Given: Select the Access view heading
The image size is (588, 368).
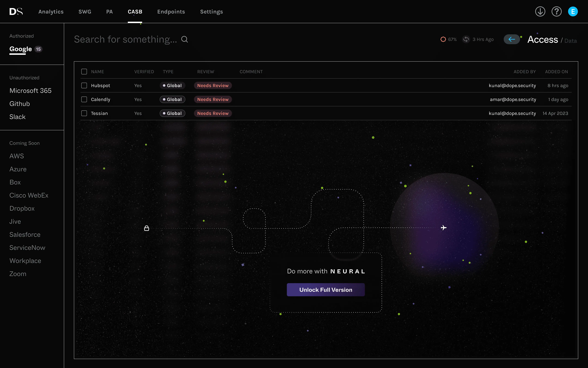Looking at the screenshot, I should pyautogui.click(x=543, y=39).
